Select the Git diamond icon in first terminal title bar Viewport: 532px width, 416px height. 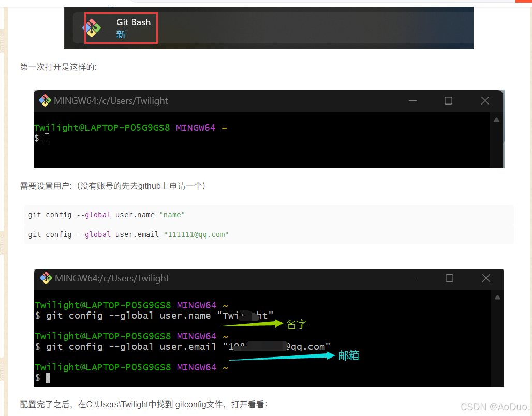[x=46, y=100]
